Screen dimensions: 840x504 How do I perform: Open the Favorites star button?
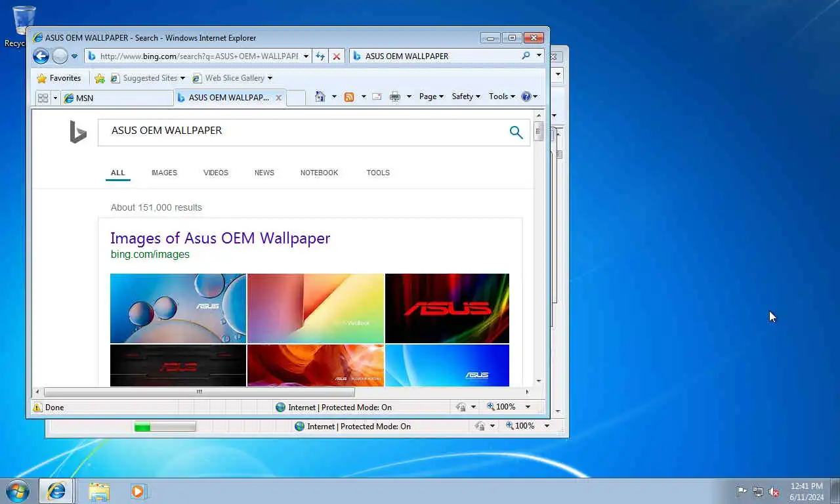[59, 78]
